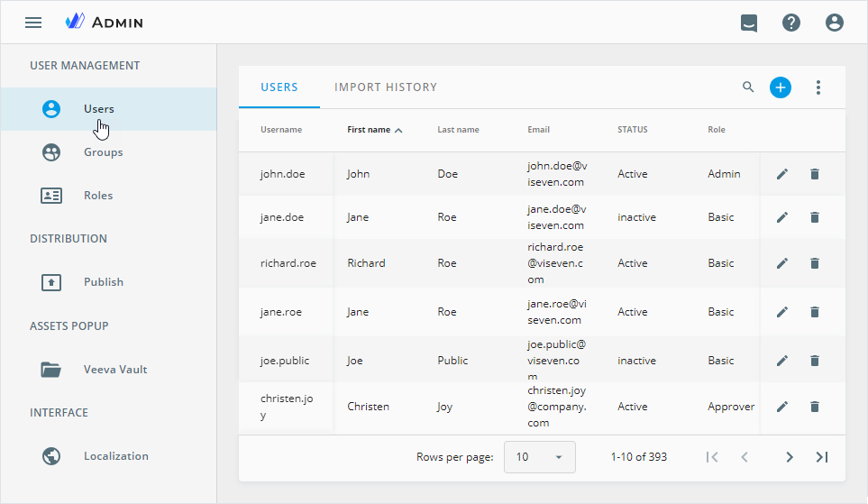
Task: Edit the john.doe user row
Action: point(782,174)
